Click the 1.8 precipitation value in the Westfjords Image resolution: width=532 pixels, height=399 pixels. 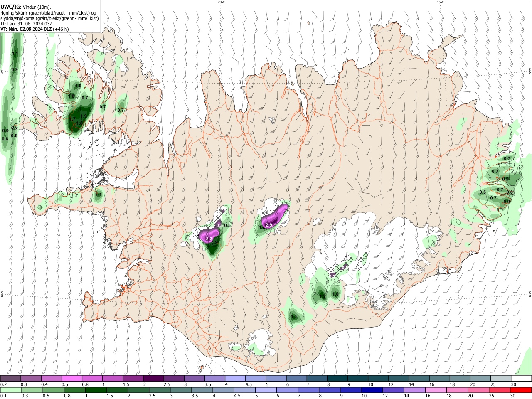[79, 123]
